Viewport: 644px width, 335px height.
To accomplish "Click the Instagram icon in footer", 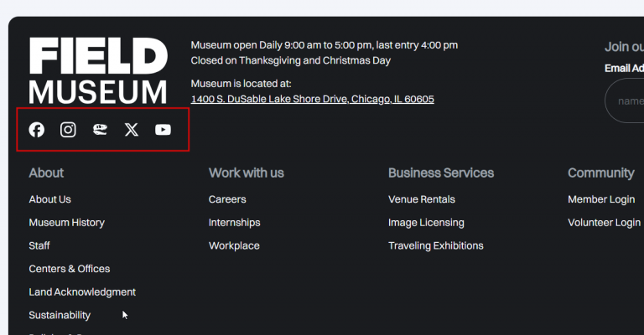I will point(68,130).
